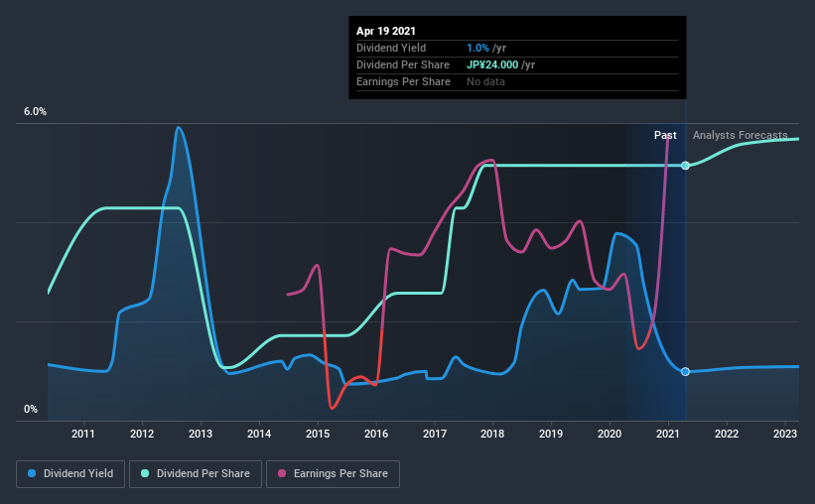This screenshot has width=815, height=504.
Task: Click the Past label on the chart
Action: point(665,135)
